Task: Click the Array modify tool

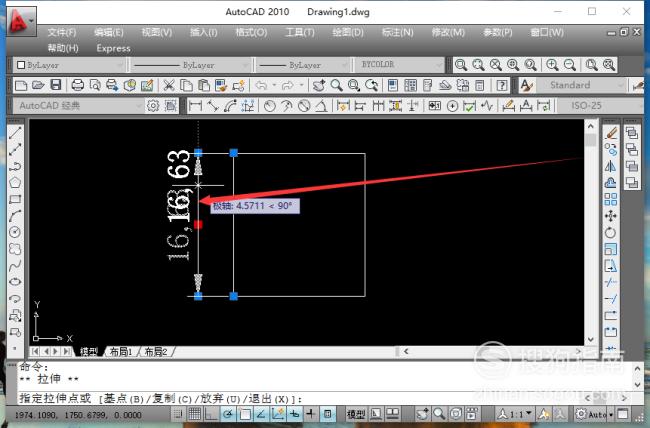Action: click(x=611, y=199)
